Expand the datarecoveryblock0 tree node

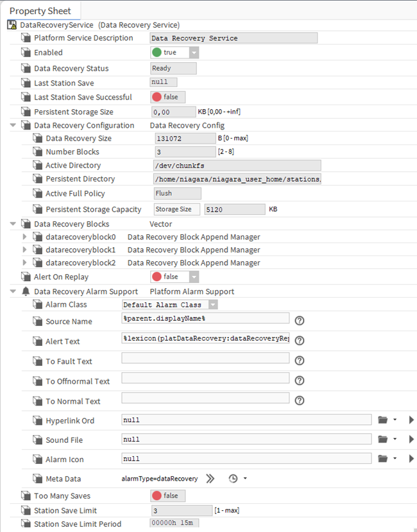point(24,236)
